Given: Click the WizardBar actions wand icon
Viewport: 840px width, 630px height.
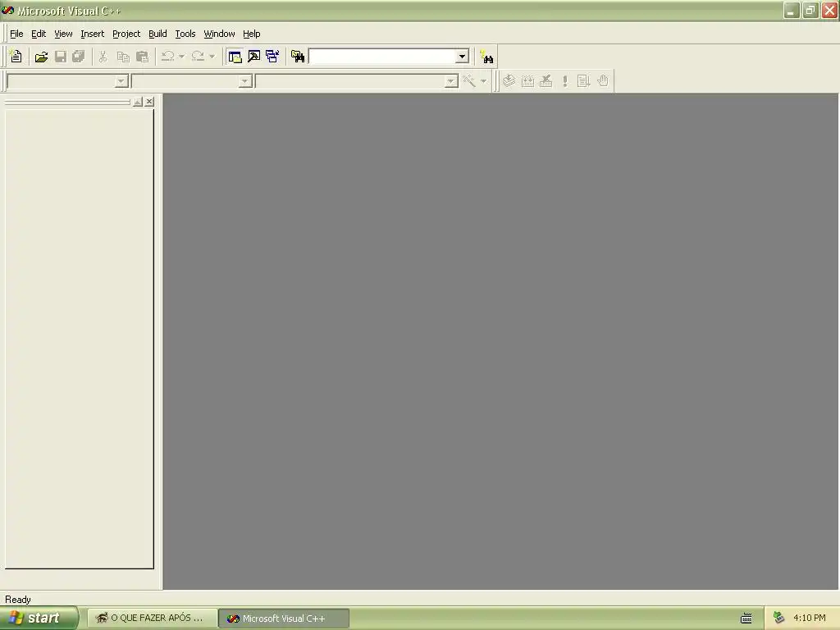Looking at the screenshot, I should (x=469, y=81).
